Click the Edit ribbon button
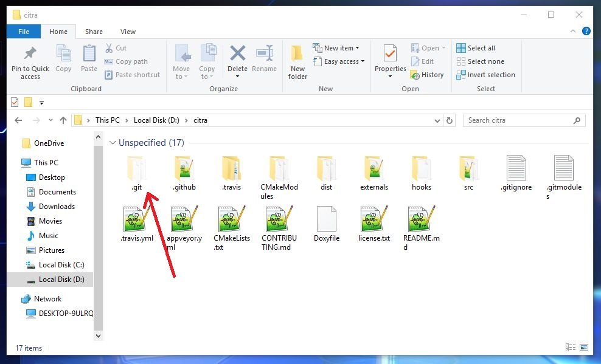Viewport: 601px width, 364px height. coord(422,61)
